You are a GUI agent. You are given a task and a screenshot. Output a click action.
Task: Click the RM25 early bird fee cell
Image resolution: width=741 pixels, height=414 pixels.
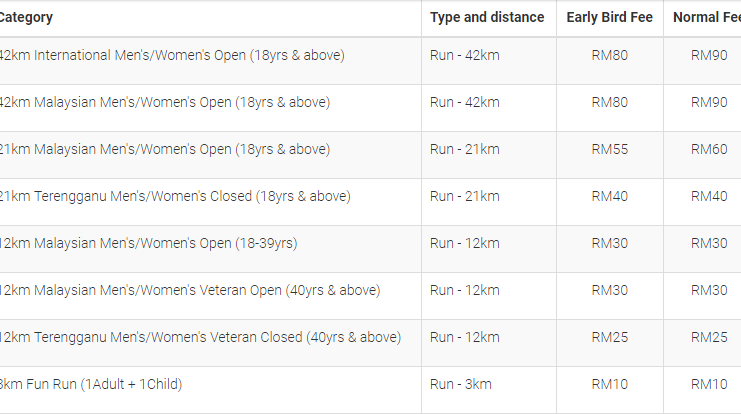[x=610, y=337]
